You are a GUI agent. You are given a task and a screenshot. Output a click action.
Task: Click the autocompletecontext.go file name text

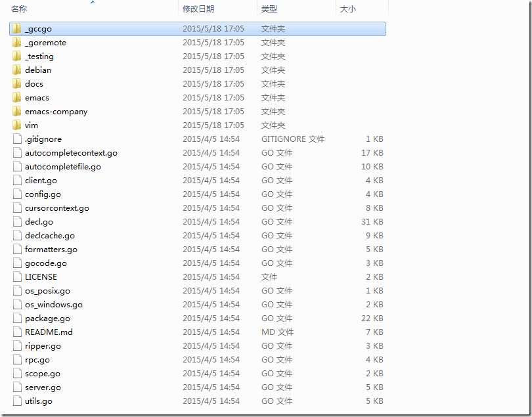pyautogui.click(x=71, y=153)
